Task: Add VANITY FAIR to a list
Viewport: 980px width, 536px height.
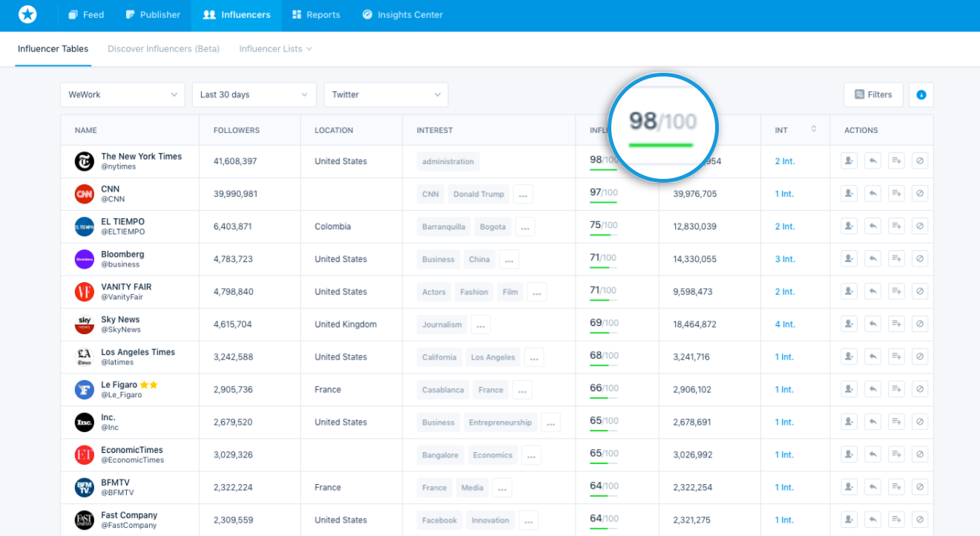Action: (896, 292)
